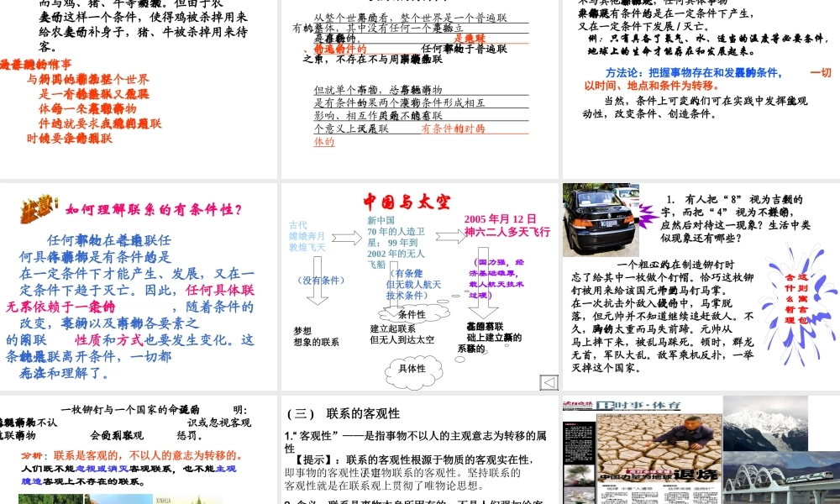
Task: Click the pink words 性质和方式
Action: click(109, 340)
